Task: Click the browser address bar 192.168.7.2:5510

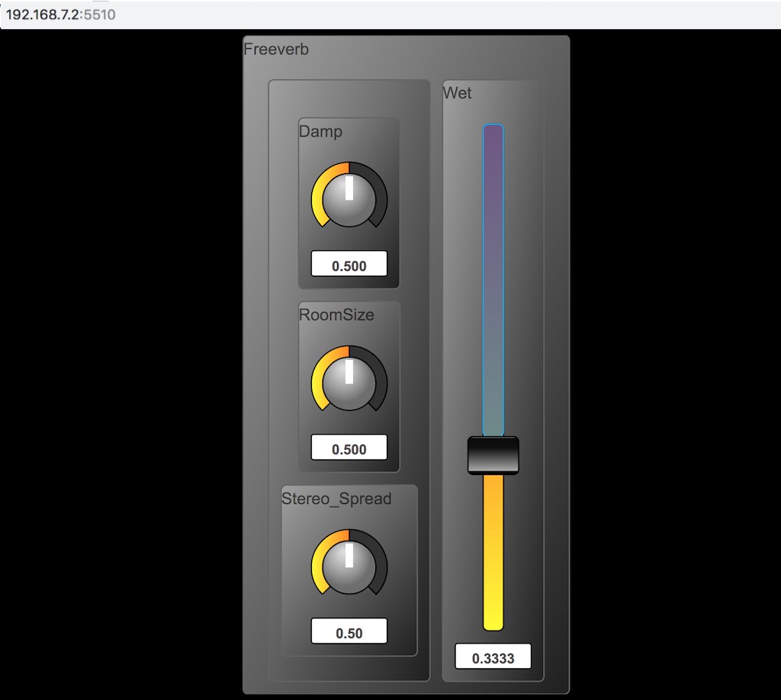Action: tap(390, 14)
